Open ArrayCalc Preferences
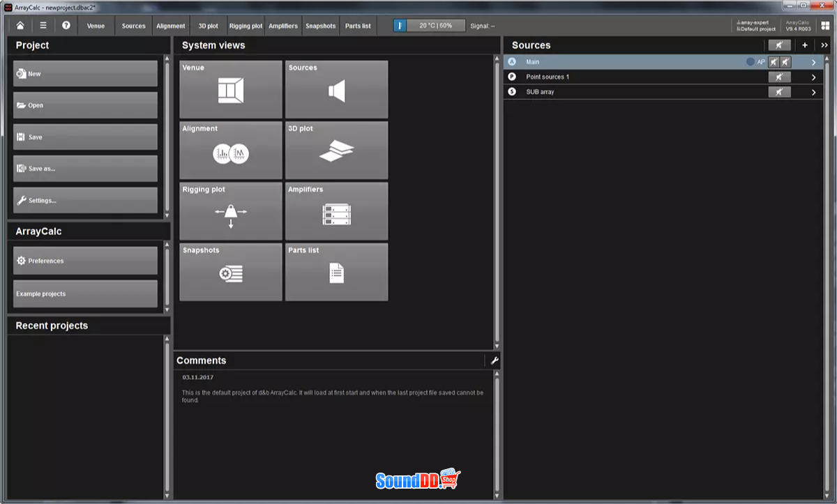 tap(85, 261)
